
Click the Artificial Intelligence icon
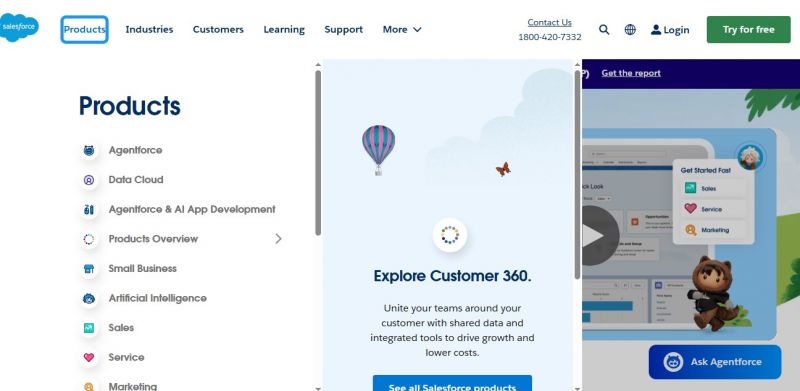pos(89,298)
